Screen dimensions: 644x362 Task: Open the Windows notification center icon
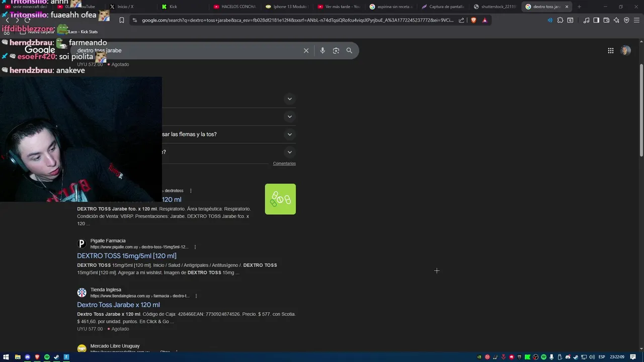tap(633, 357)
